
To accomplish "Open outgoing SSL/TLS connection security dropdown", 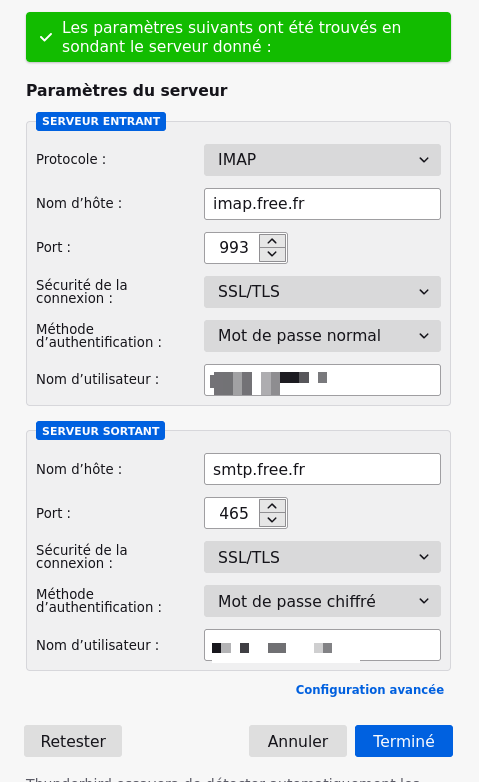I will 322,557.
